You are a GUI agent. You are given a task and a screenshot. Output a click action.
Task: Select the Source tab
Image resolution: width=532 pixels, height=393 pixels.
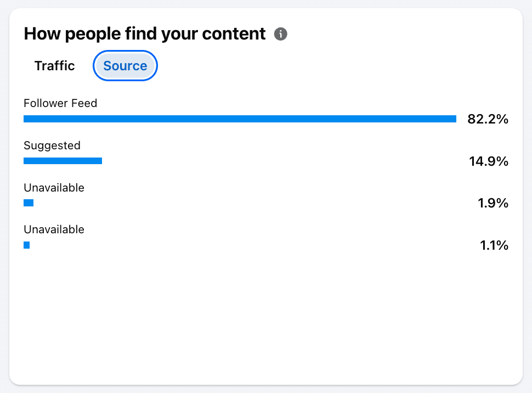pos(125,66)
